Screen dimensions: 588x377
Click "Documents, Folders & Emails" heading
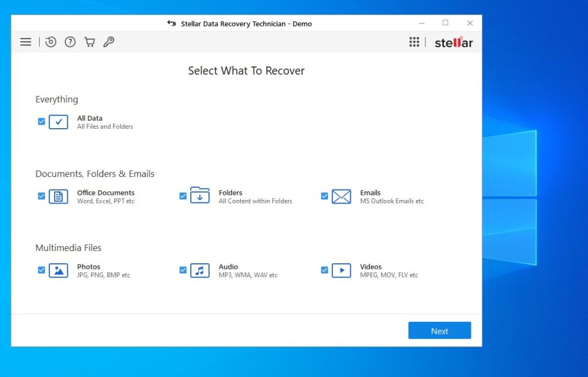click(95, 174)
